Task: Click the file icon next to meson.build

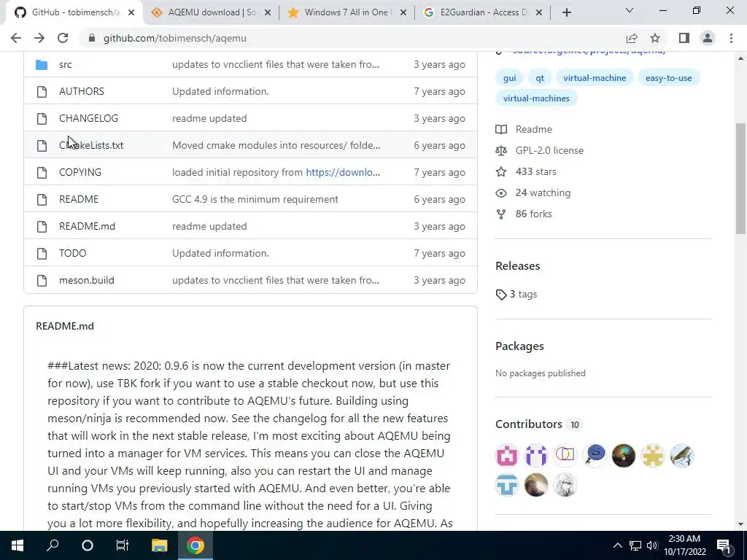Action: pyautogui.click(x=42, y=281)
